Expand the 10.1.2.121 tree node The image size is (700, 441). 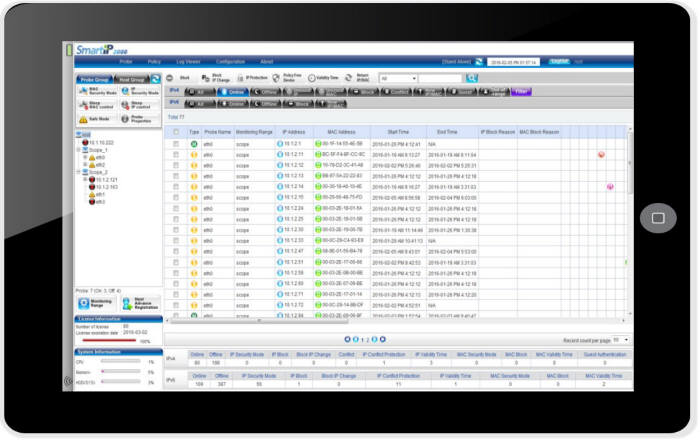coord(85,179)
